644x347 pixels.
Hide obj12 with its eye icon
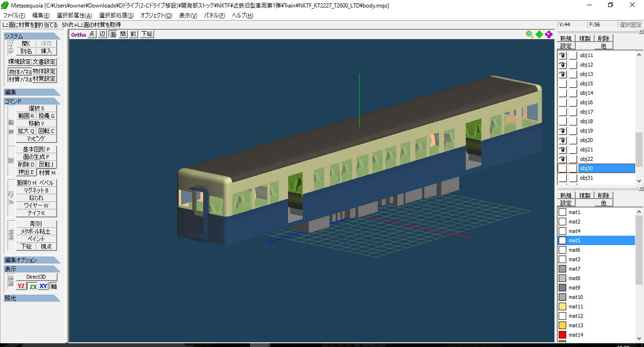(562, 65)
